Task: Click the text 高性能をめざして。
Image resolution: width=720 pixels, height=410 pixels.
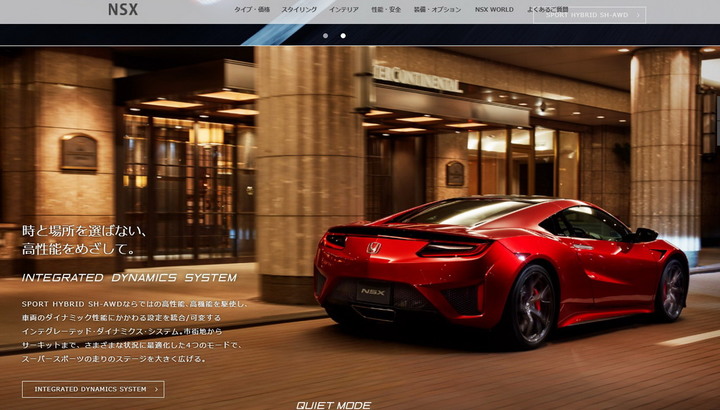Action: pos(79,249)
